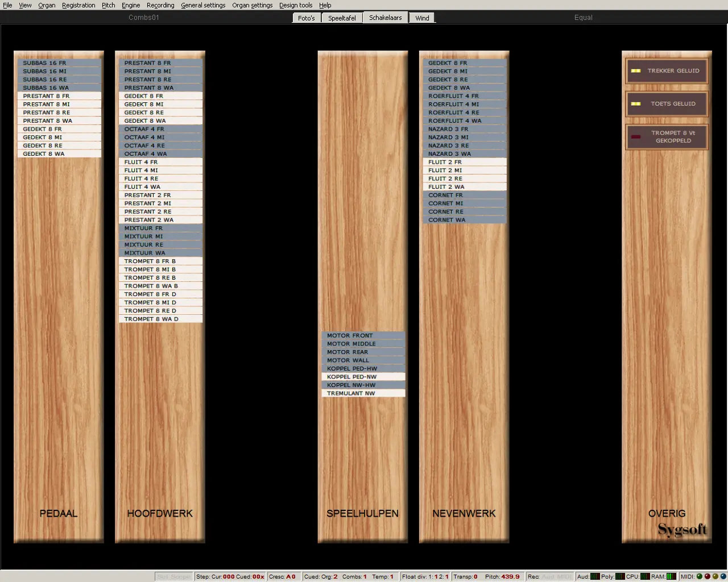
Task: Click the Poly polyphony meter
Action: click(620, 576)
